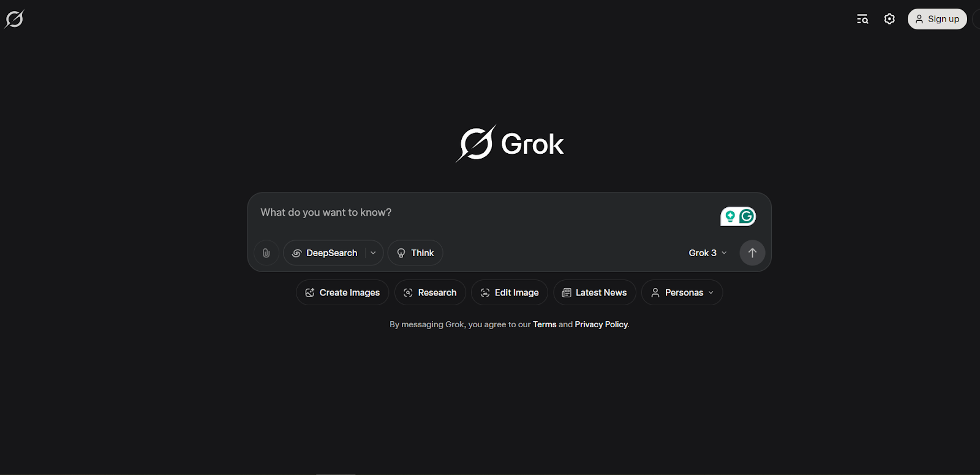Open the Privacy Policy link
Viewport: 980px width, 475px height.
(x=601, y=324)
